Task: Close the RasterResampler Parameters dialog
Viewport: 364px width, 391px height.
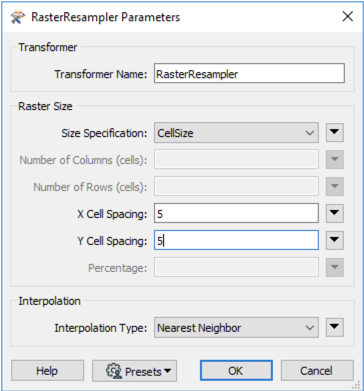Action: pos(348,16)
